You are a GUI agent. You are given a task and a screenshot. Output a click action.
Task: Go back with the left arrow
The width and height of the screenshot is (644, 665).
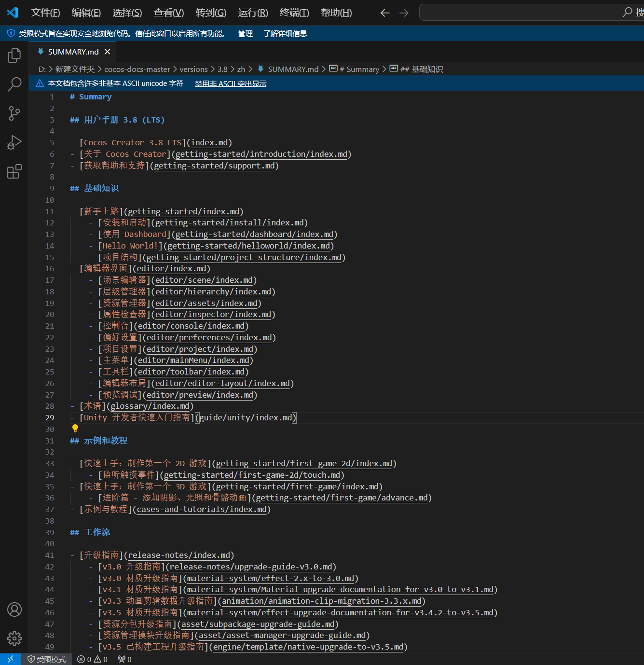point(384,13)
